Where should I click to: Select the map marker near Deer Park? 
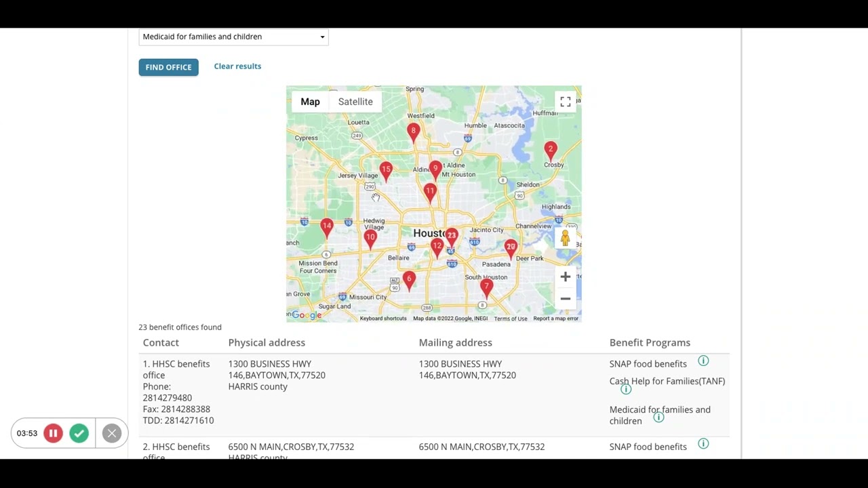[x=511, y=248]
